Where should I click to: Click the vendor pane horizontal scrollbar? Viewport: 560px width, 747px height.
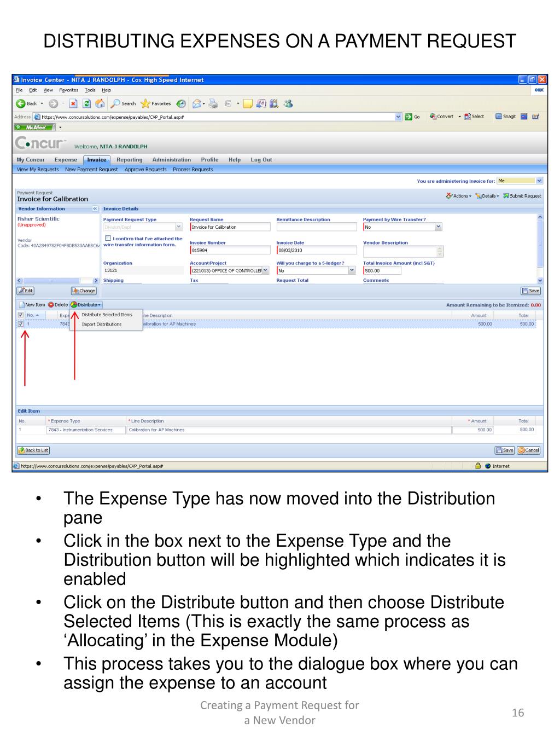58,280
